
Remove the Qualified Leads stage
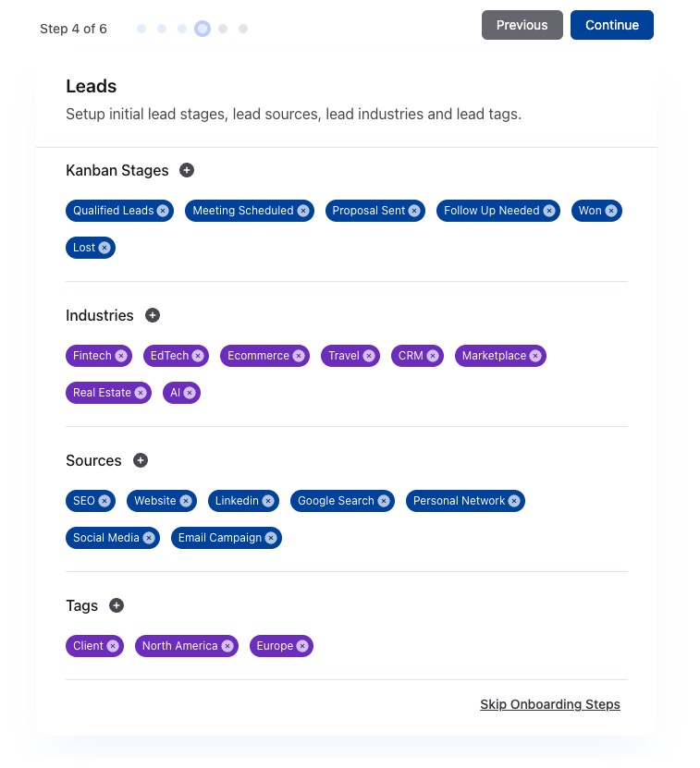pyautogui.click(x=163, y=211)
